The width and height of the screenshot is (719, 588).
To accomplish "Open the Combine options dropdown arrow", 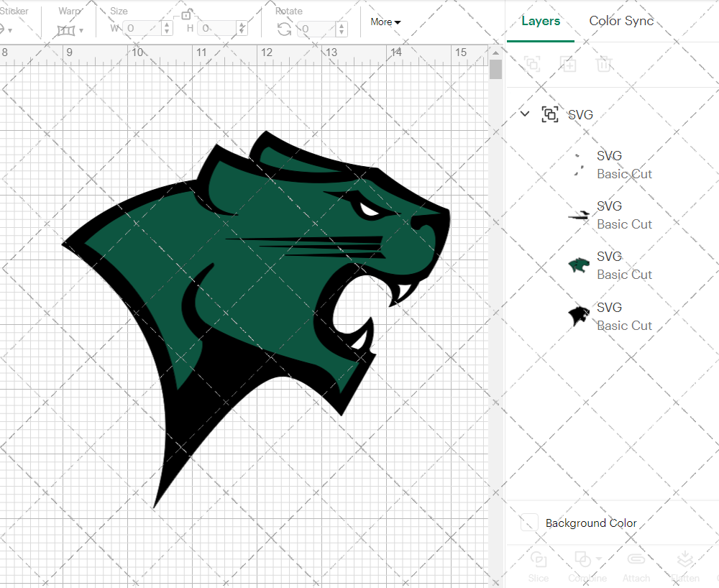I will coord(597,559).
